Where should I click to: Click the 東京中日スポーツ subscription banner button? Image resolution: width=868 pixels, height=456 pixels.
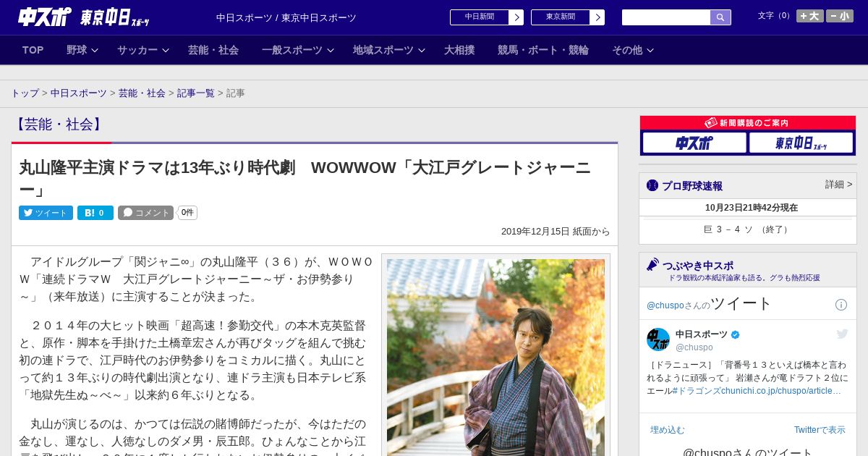tap(801, 143)
